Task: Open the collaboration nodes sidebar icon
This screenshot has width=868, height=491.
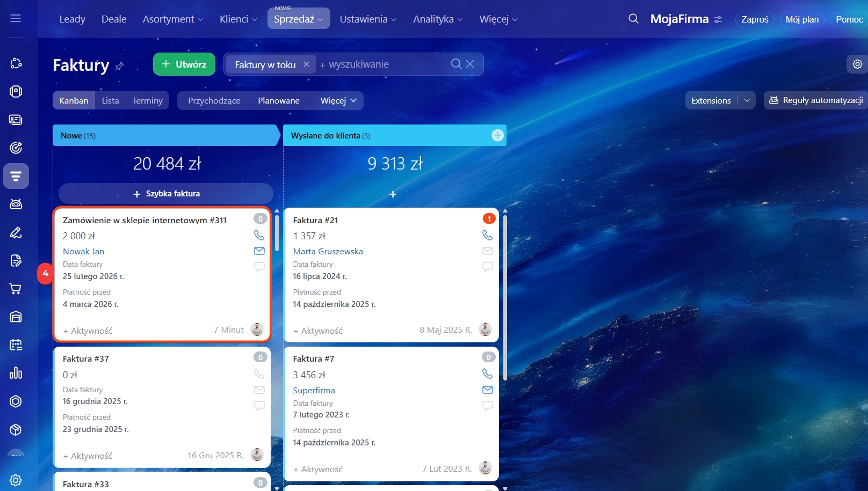Action: (16, 63)
